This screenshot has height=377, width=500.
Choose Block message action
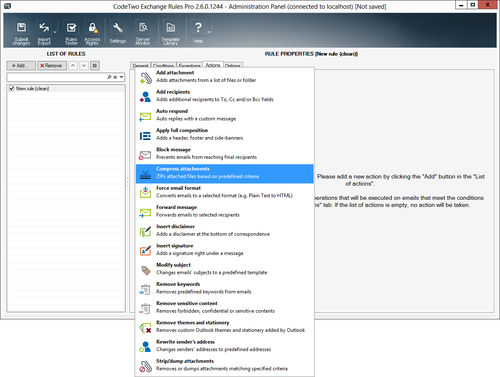tap(225, 154)
